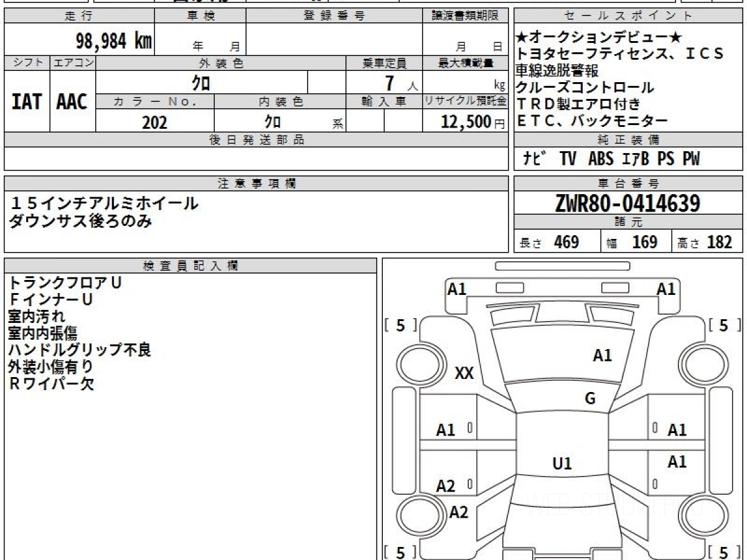Select the トランクフロアU inspector note

click(65, 282)
